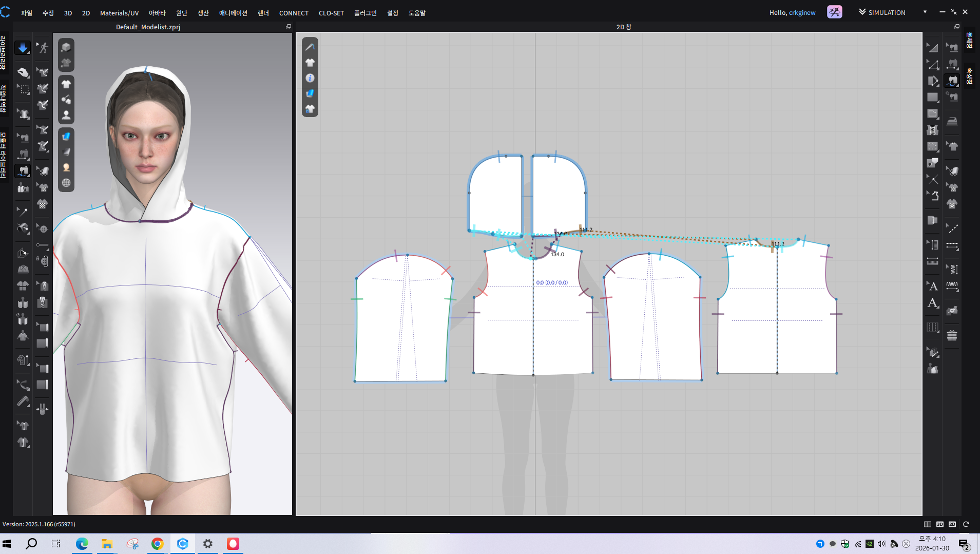Select the hand Select/Move tool
980x554 pixels.
(23, 72)
